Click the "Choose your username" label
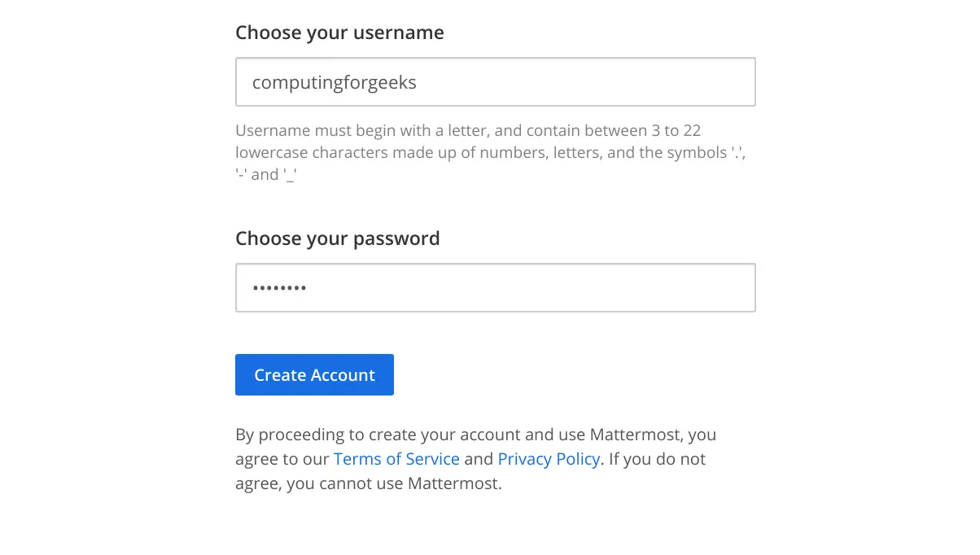The height and width of the screenshot is (555, 980). (339, 33)
